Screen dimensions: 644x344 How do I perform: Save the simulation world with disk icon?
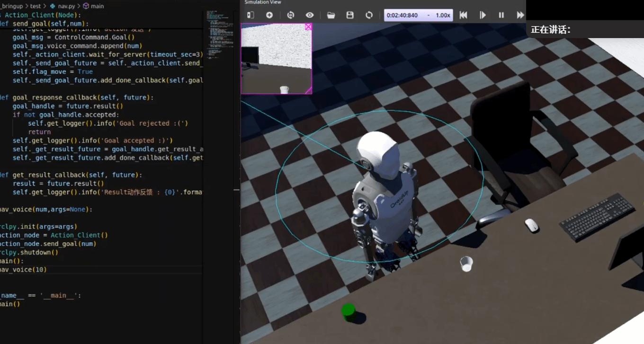[350, 15]
